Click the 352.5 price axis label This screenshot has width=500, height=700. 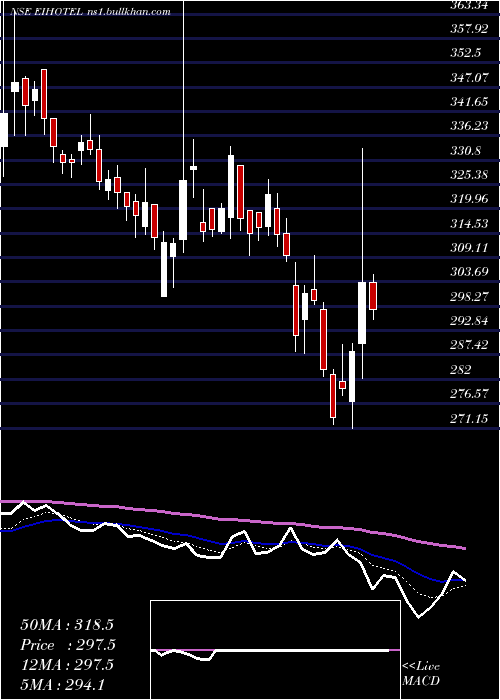pyautogui.click(x=466, y=53)
